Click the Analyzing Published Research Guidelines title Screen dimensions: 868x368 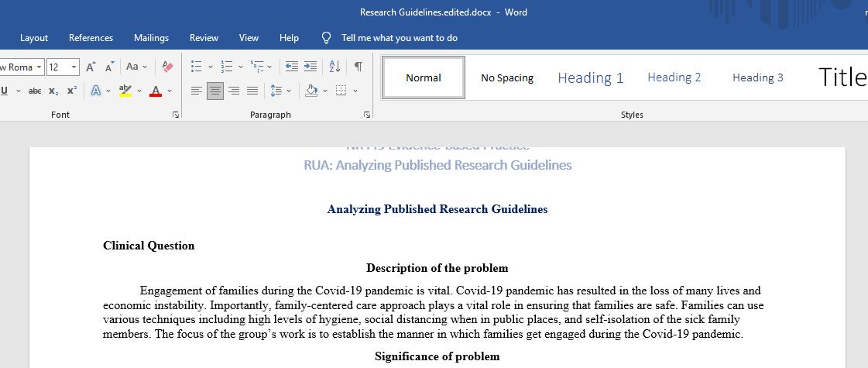click(437, 209)
